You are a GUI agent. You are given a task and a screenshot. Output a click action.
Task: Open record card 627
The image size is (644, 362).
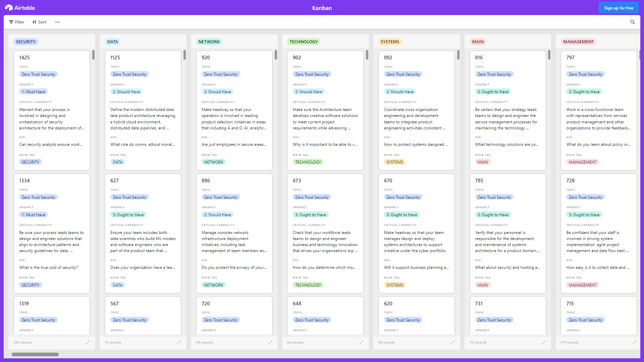tap(143, 233)
